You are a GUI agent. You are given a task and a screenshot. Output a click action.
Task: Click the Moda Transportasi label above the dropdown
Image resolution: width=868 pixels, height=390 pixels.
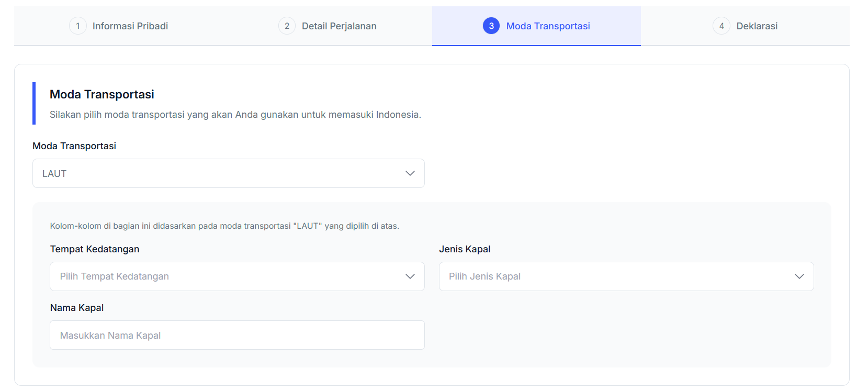pyautogui.click(x=74, y=146)
